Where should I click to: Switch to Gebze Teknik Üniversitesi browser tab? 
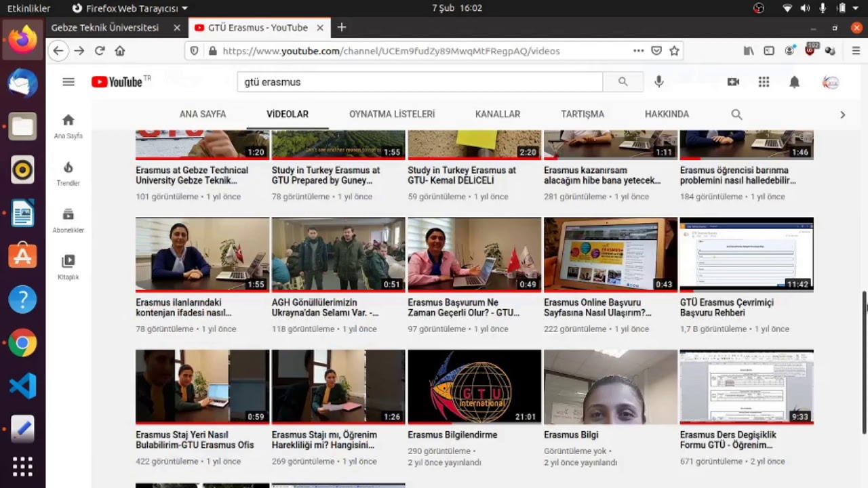(105, 28)
